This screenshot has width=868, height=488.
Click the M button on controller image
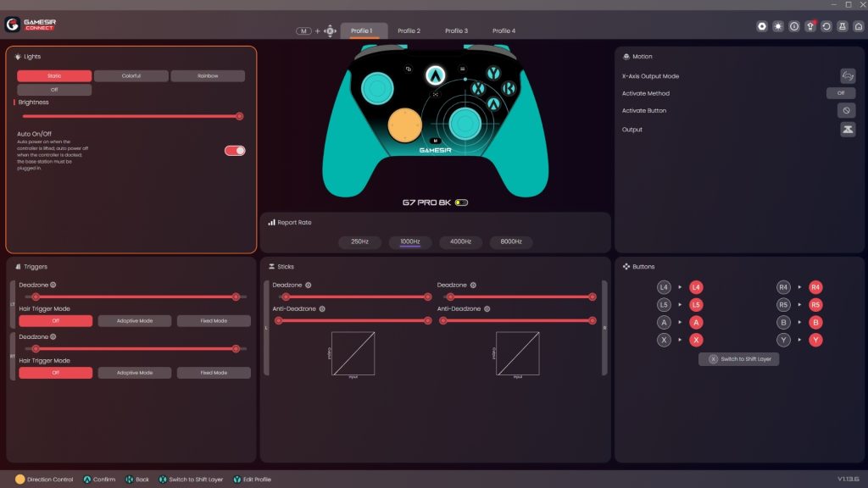pyautogui.click(x=435, y=141)
